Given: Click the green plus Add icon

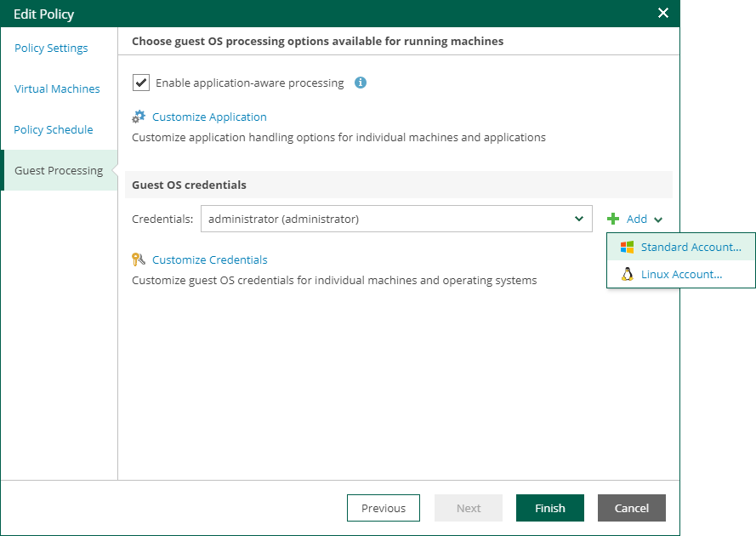Looking at the screenshot, I should [x=613, y=220].
